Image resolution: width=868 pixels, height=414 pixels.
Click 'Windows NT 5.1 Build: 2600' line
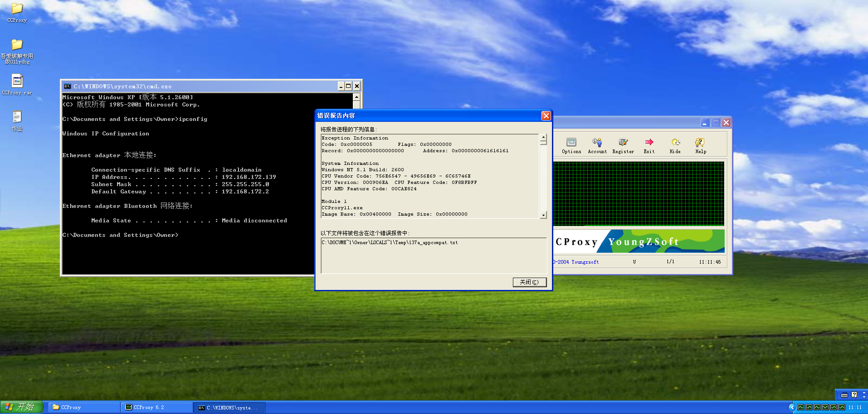(363, 170)
